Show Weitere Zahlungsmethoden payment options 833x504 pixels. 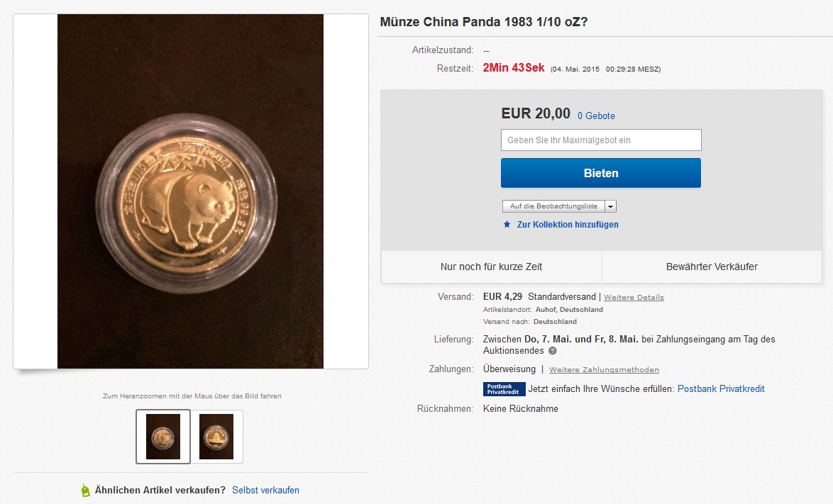tap(604, 370)
